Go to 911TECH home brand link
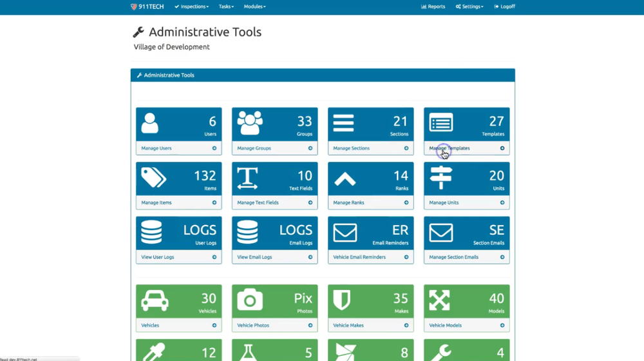Image resolution: width=644 pixels, height=361 pixels. (x=147, y=6)
